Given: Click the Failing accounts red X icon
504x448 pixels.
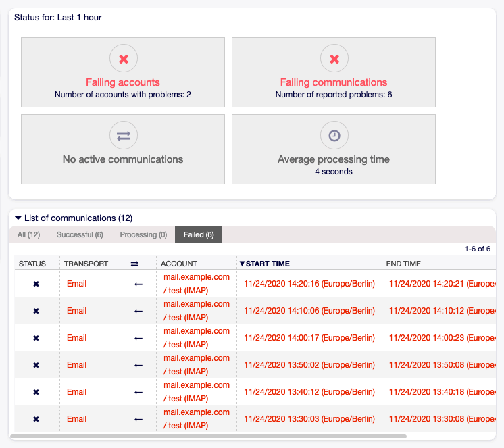Looking at the screenshot, I should tap(123, 59).
